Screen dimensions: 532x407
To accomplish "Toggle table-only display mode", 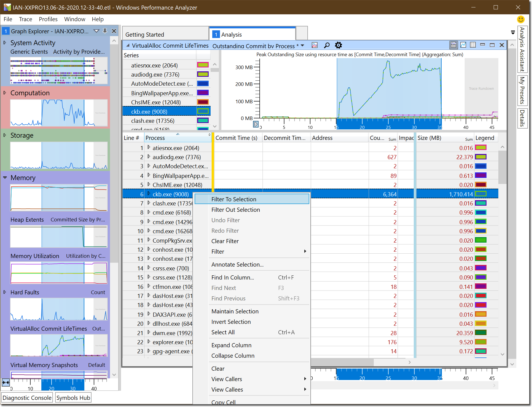I will pos(473,45).
